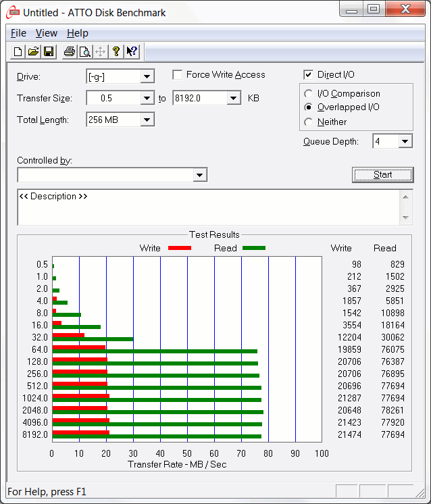This screenshot has height=504, width=431.
Task: Click the Test Results group title
Action: [214, 234]
